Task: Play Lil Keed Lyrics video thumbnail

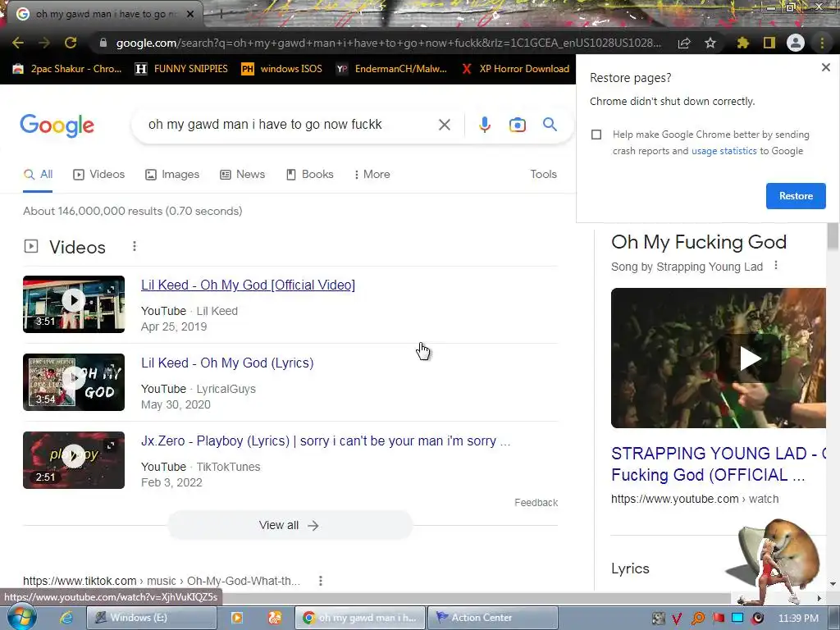Action: click(74, 382)
